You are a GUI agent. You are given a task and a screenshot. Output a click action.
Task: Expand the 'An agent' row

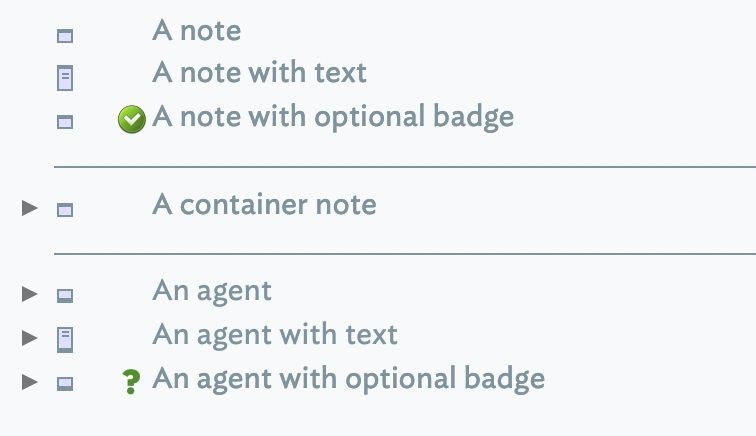30,294
